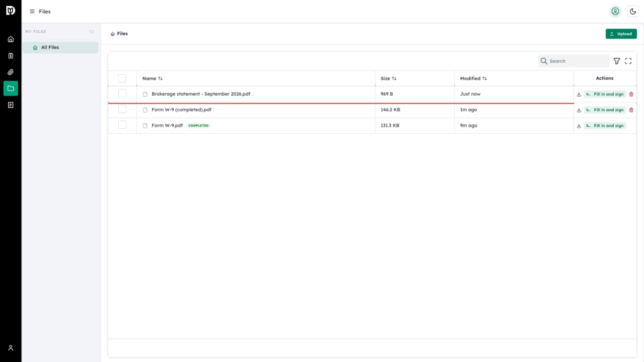Click the new folder icon beside MY FILES

click(x=92, y=31)
